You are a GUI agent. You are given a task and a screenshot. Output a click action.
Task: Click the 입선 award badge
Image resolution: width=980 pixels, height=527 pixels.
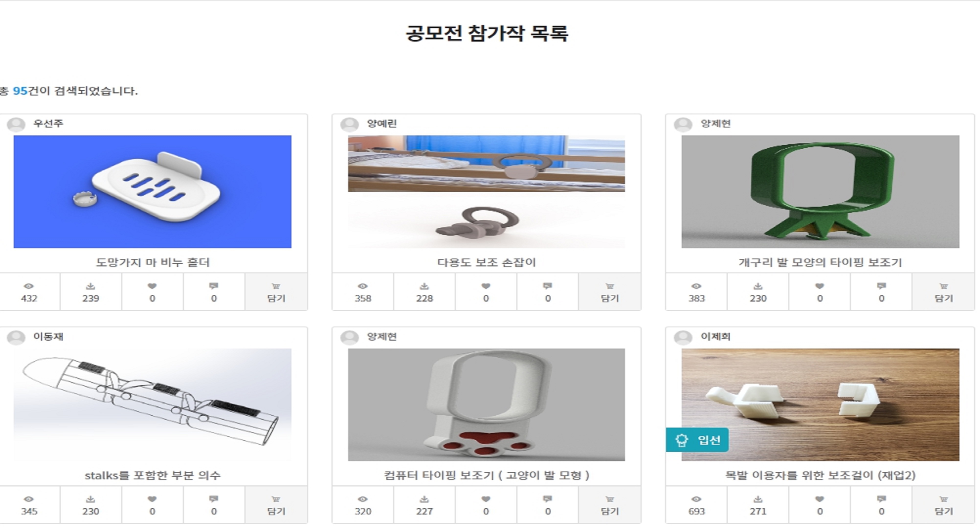(x=697, y=440)
